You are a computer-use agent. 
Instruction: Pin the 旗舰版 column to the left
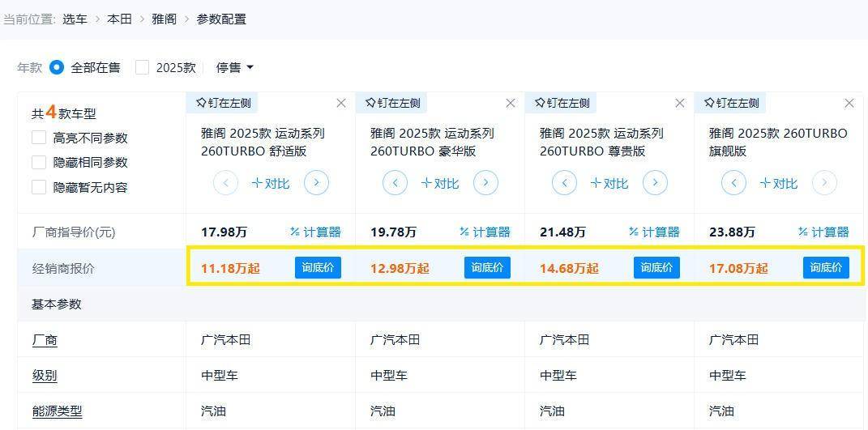click(731, 103)
